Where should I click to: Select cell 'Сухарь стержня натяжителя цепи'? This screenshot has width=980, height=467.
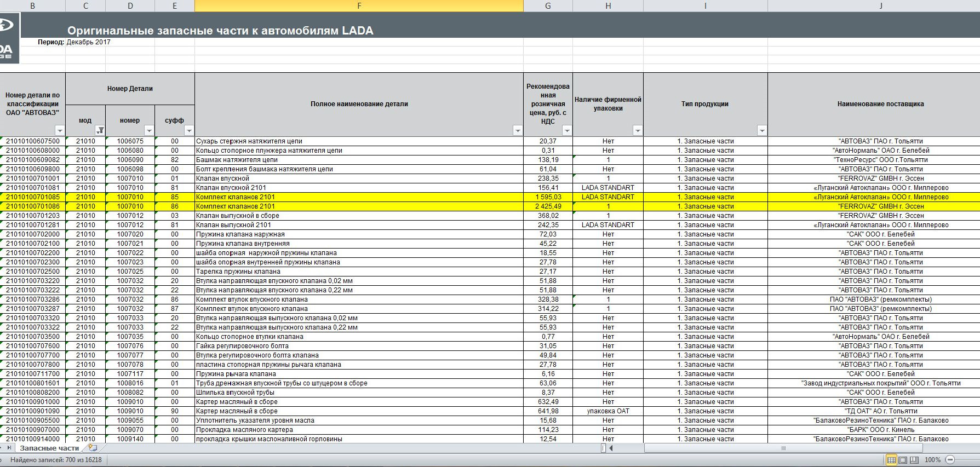tap(359, 141)
